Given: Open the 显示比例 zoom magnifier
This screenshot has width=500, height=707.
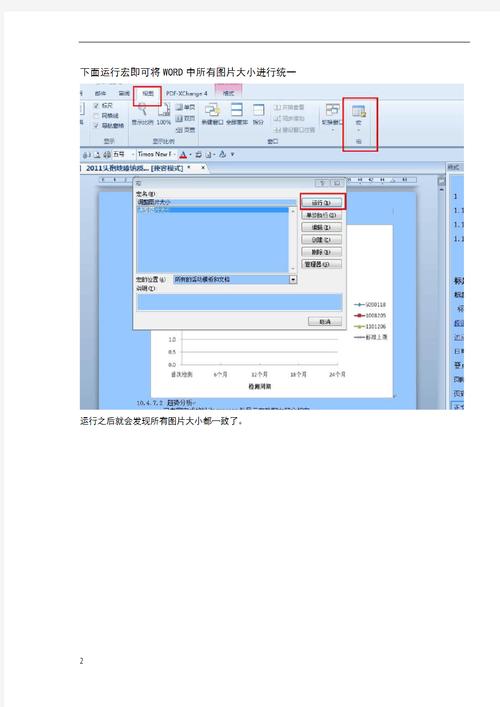Looking at the screenshot, I should (142, 114).
